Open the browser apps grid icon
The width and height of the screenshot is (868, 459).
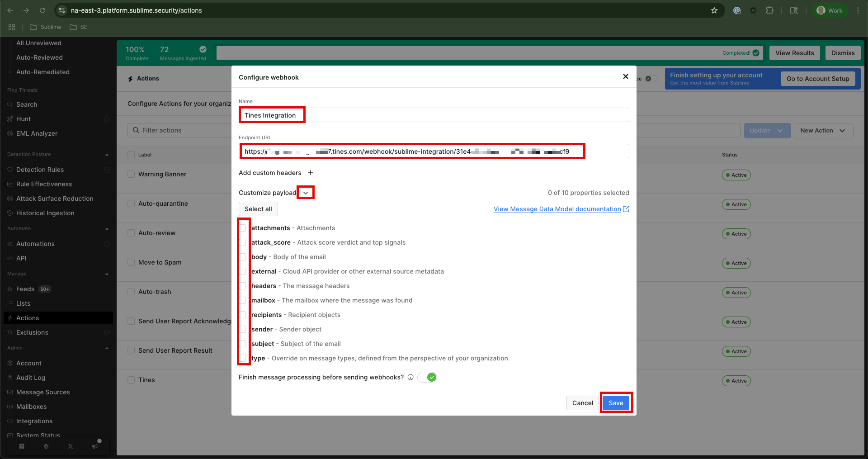click(12, 27)
